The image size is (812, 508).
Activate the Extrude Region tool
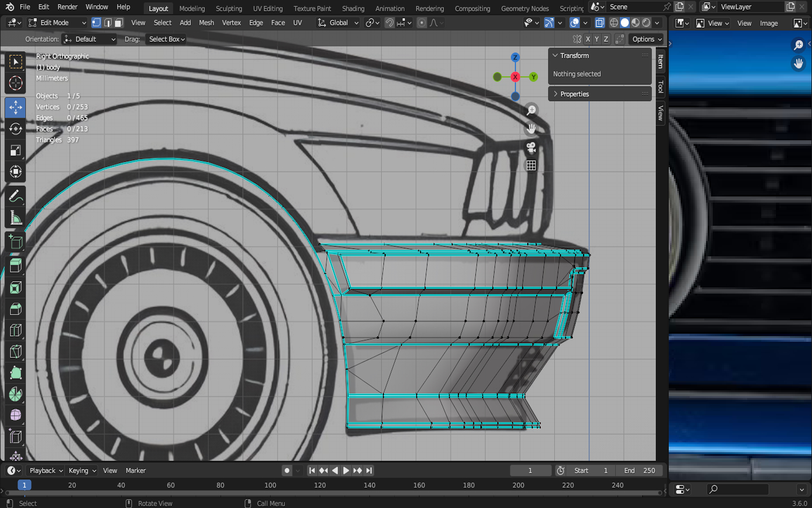tap(15, 265)
